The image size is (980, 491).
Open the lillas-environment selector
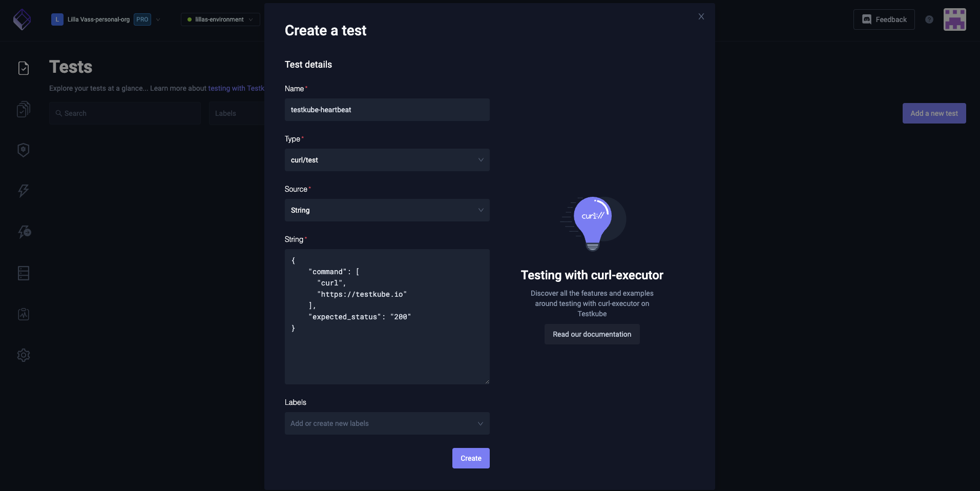click(x=219, y=19)
